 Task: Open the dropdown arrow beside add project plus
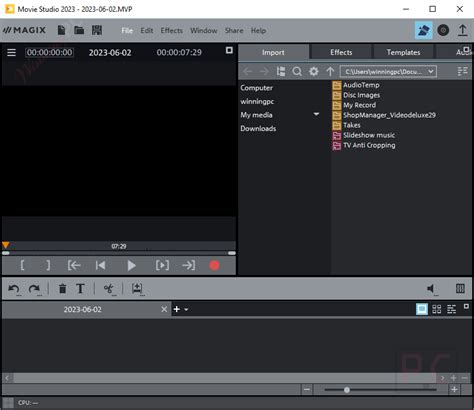coord(186,310)
